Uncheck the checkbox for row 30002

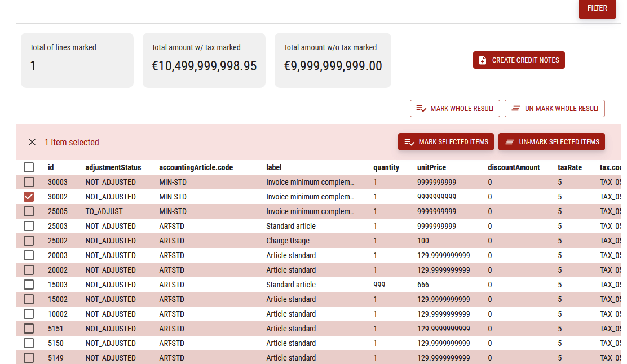(29, 197)
